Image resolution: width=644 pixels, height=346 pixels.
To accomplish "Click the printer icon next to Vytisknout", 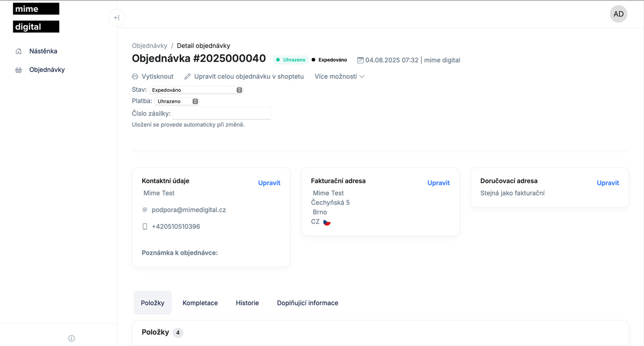I will pos(135,76).
